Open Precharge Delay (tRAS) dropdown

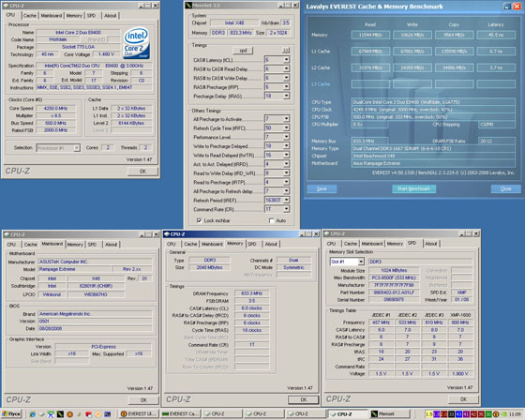click(286, 97)
